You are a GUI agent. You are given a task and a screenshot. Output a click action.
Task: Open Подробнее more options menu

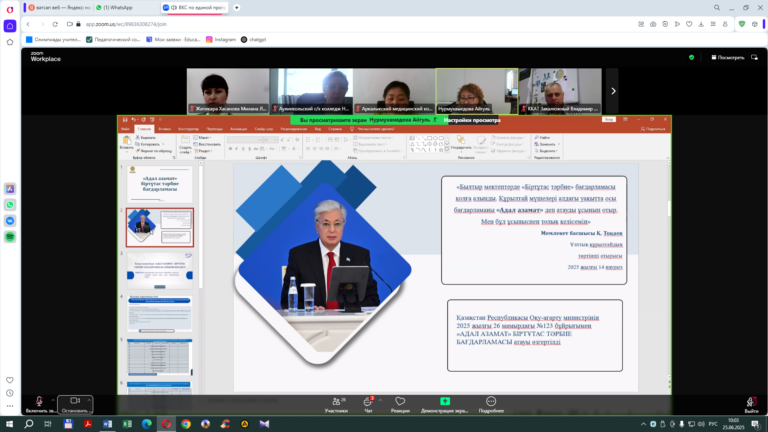(491, 405)
